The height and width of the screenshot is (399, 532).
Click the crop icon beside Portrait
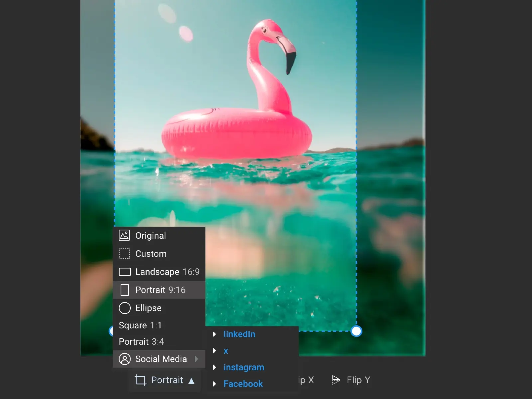[x=141, y=380]
